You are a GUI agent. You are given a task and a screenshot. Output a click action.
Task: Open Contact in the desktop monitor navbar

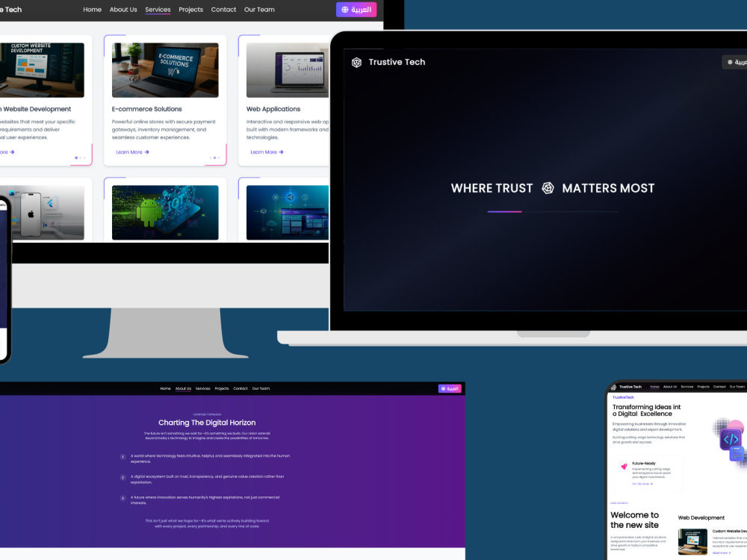(x=223, y=10)
